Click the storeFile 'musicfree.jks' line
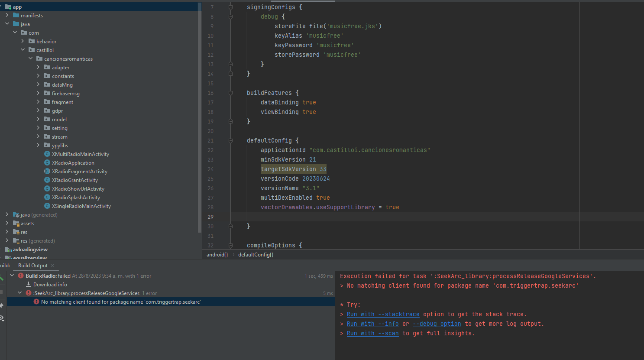Image resolution: width=644 pixels, height=360 pixels. coord(328,26)
